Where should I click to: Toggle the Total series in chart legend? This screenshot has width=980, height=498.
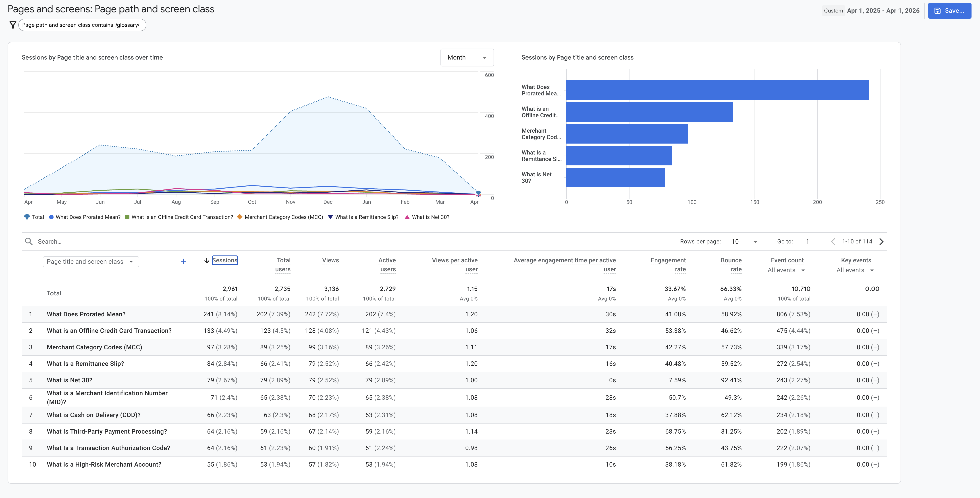34,217
